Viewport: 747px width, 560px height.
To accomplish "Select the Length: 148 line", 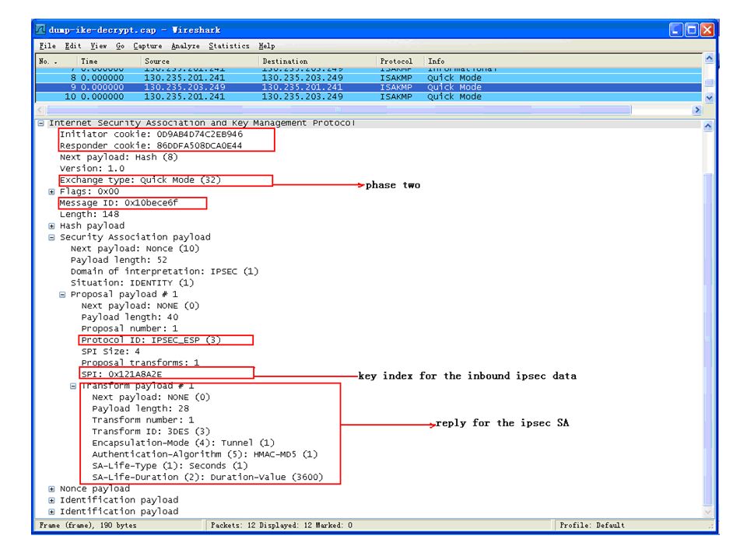I will [89, 215].
